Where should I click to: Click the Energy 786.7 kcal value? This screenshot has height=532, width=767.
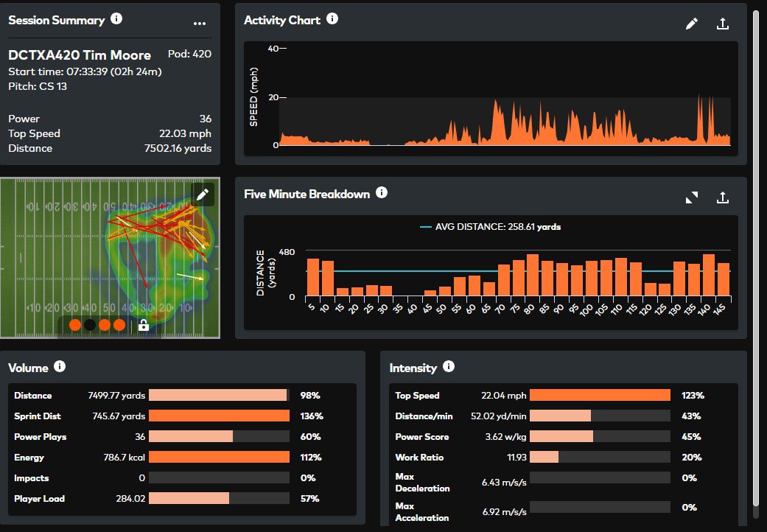tap(125, 457)
